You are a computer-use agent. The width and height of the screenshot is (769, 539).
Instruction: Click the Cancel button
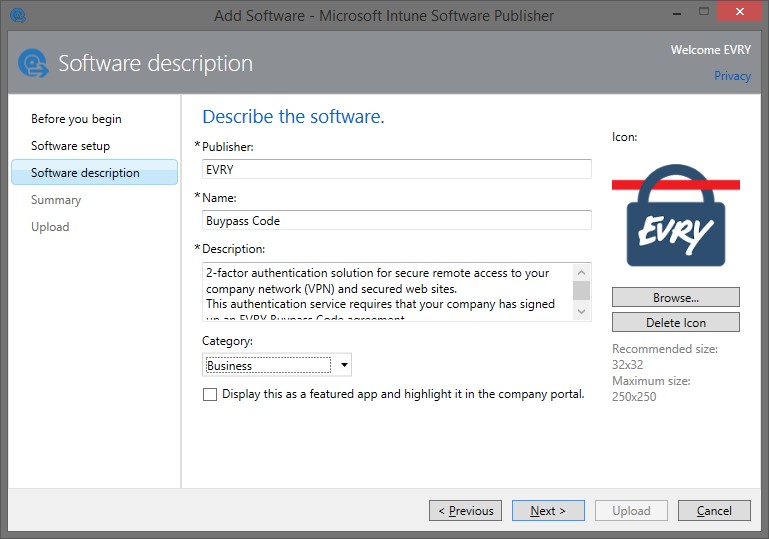click(x=714, y=511)
